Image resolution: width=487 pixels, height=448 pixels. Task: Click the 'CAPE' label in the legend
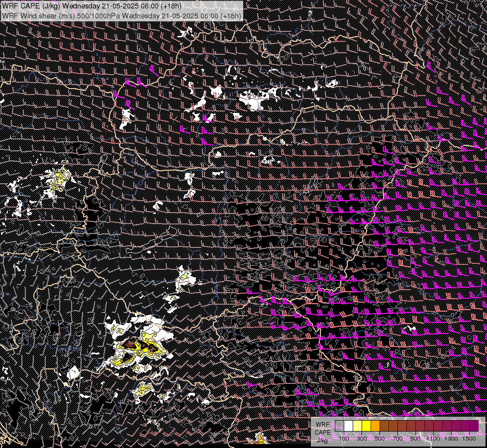[323, 433]
